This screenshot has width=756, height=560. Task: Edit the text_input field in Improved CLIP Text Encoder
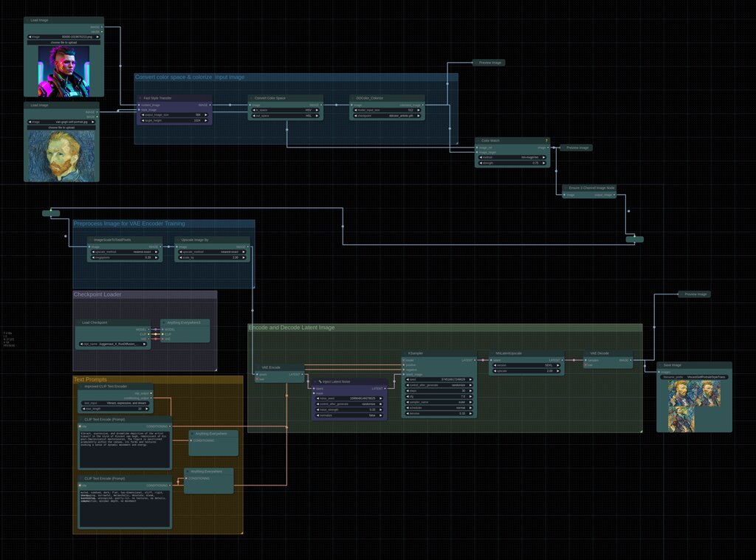115,403
